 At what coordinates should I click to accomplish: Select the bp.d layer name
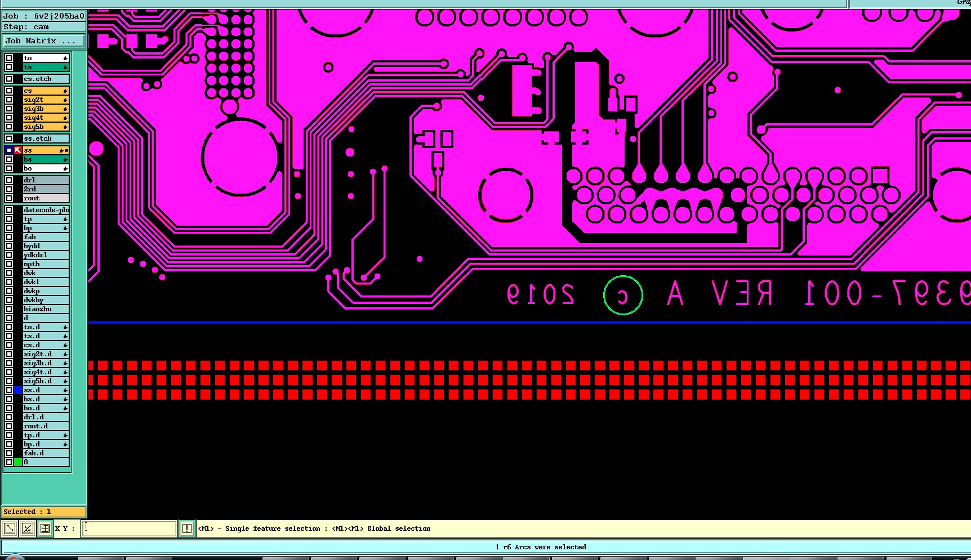46,444
